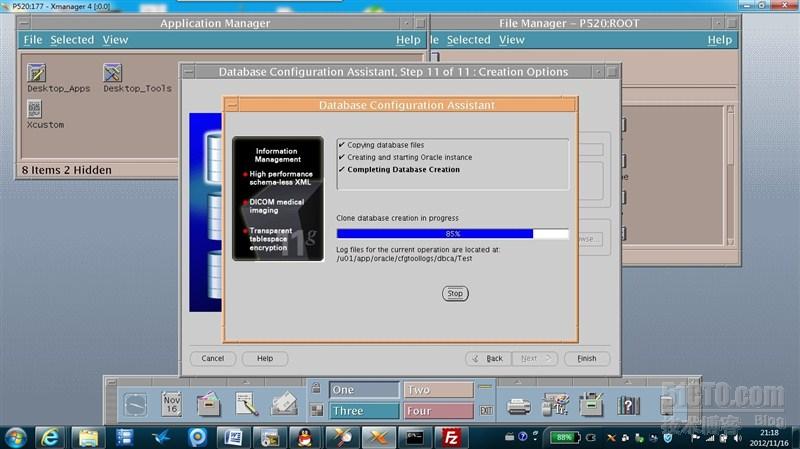This screenshot has height=449, width=800.
Task: Open File menu in Application Manager
Action: click(33, 40)
